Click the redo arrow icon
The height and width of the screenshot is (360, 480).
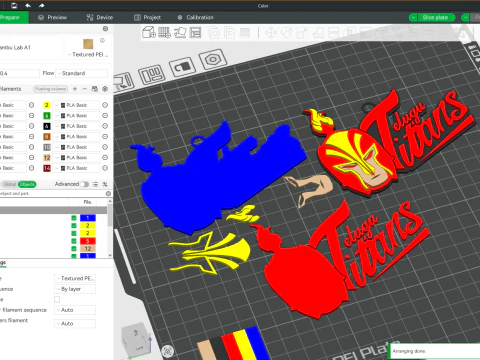point(42,5)
